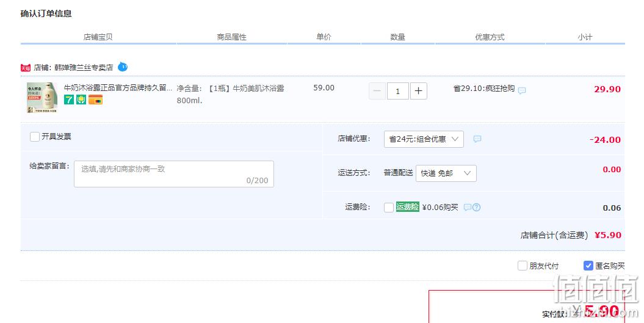Click the green shield guarantee badge
Viewport: 644px width, 323px height.
[x=81, y=100]
